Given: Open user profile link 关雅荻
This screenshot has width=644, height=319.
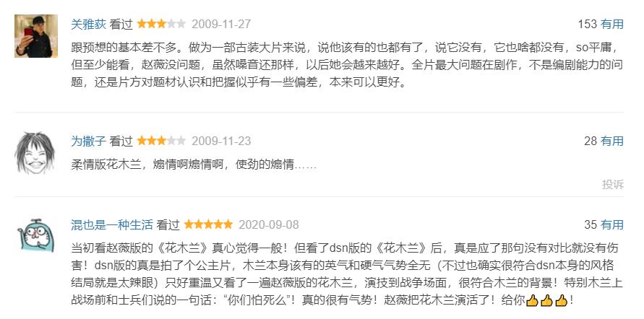Looking at the screenshot, I should point(88,25).
